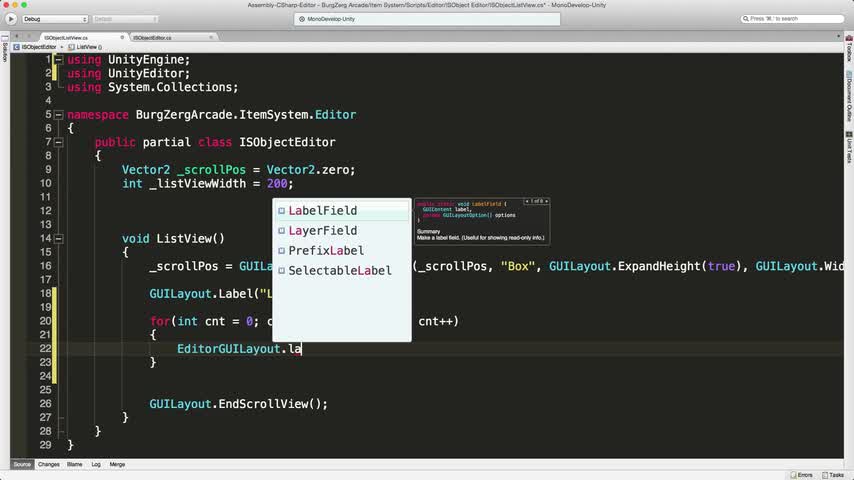Collapse the using directives fold at line 1
854x480 pixels.
point(59,59)
